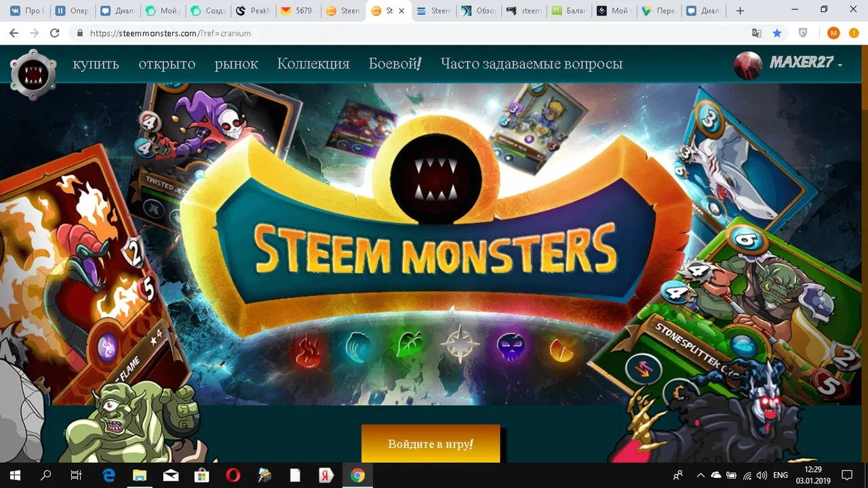The image size is (868, 488).
Task: Click the 'Войдите в игру!' button
Action: tap(431, 444)
